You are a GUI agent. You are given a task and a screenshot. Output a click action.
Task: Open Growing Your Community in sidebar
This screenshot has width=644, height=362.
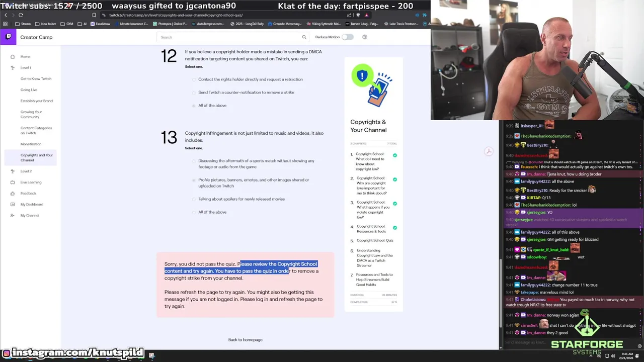pos(31,114)
